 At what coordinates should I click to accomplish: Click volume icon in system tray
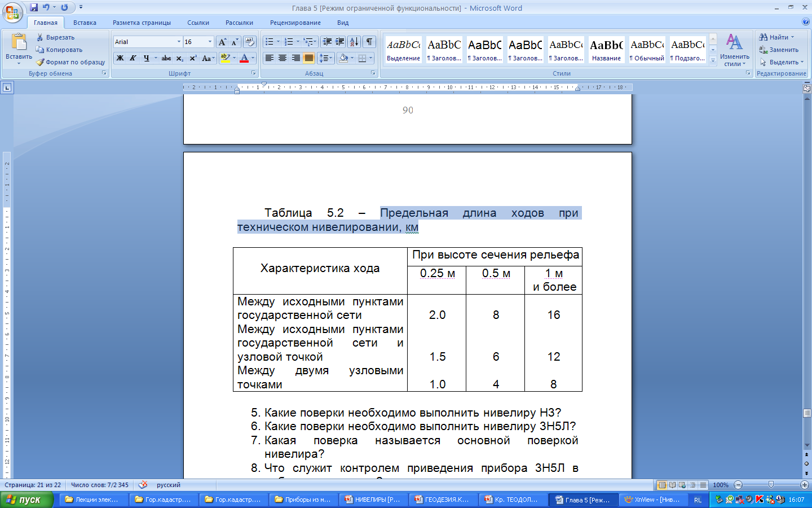tap(749, 500)
